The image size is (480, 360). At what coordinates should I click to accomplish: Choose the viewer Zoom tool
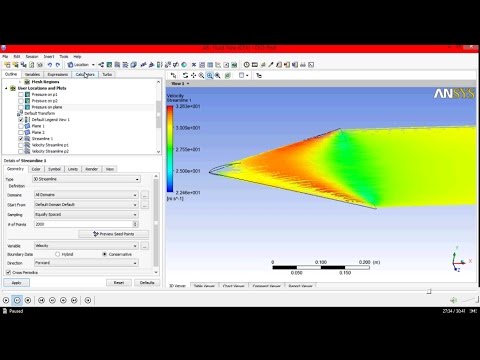(201, 76)
